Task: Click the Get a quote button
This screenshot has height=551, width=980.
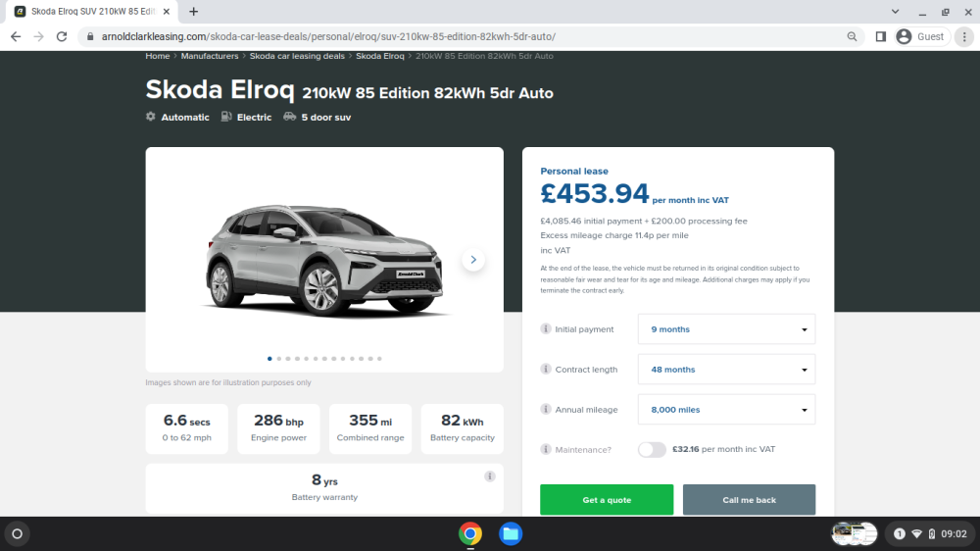Action: pyautogui.click(x=607, y=500)
